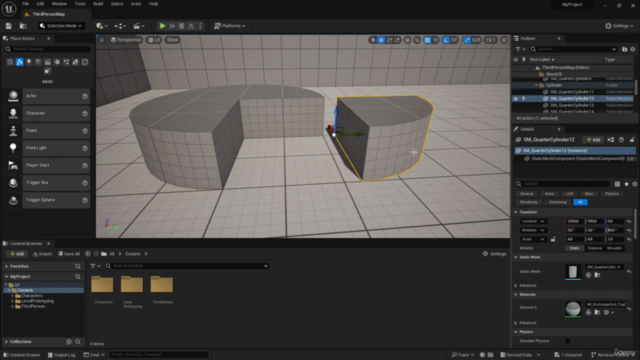Open Outliner filter dropdown

tap(520, 49)
